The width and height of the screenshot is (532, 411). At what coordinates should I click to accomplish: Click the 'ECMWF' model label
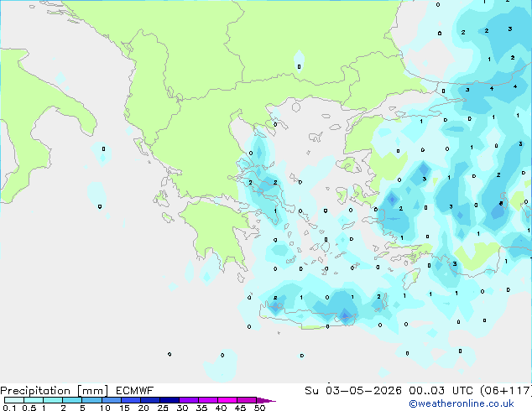[135, 391]
